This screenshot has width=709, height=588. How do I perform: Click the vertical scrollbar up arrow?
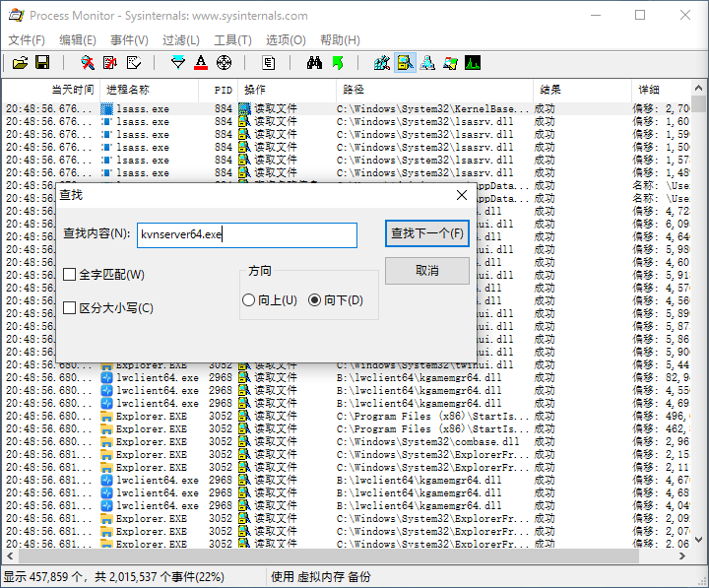[698, 88]
